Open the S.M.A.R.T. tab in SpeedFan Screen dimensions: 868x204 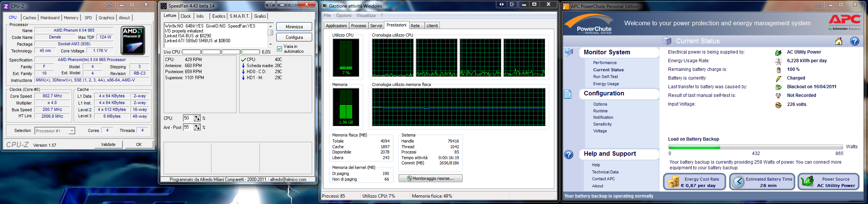click(x=240, y=16)
